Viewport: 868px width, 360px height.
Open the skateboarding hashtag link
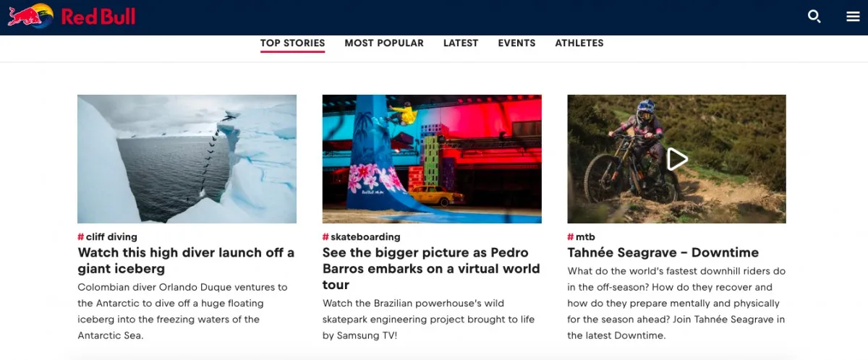(361, 236)
